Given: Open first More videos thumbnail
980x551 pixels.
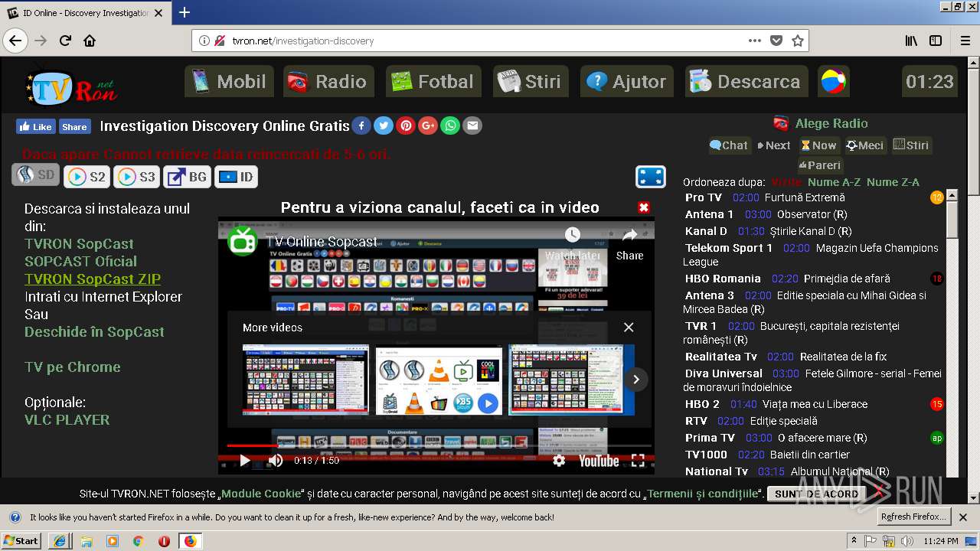Looking at the screenshot, I should [305, 380].
